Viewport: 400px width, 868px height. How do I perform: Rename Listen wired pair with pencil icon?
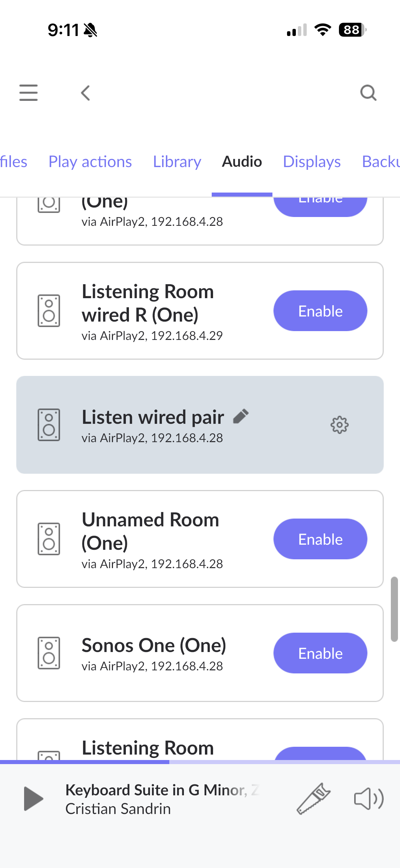pos(241,416)
